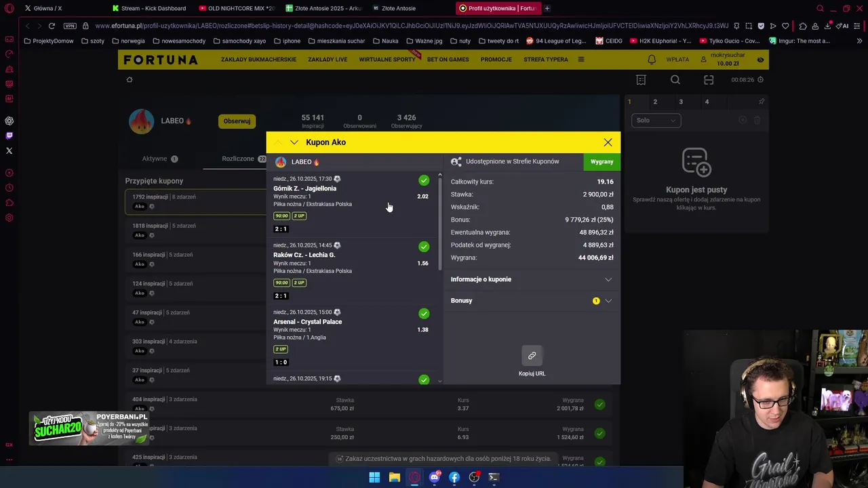Screen dimensions: 868x488
Task: Click the betslip settings hexagon icon
Action: point(743,120)
